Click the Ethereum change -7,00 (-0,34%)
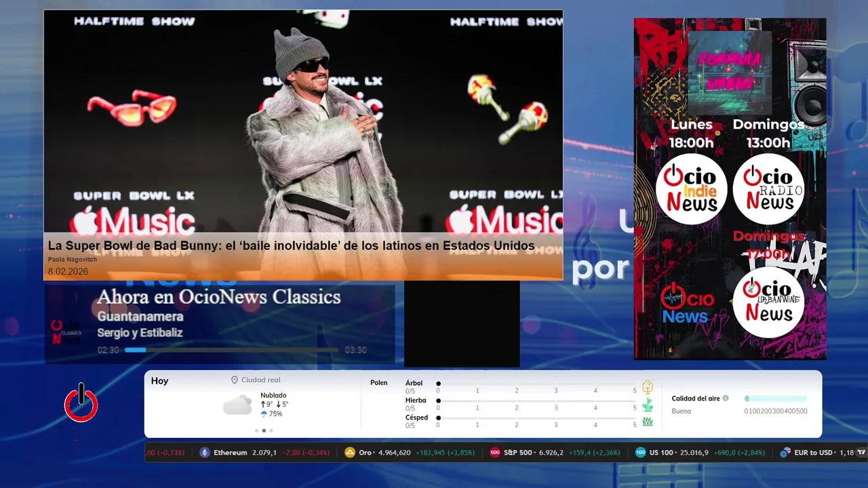This screenshot has width=868, height=488. 306,453
